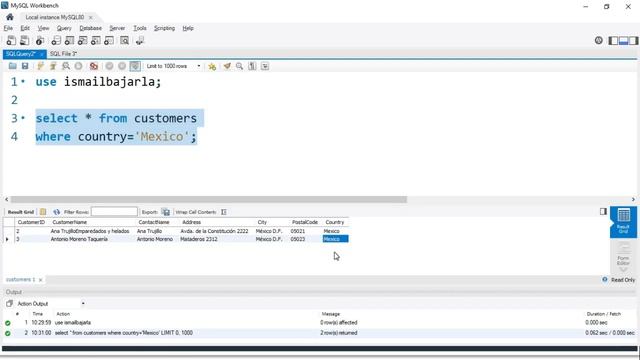Close customers 1 result tab
Viewport: 640px width, 360px height.
40,280
